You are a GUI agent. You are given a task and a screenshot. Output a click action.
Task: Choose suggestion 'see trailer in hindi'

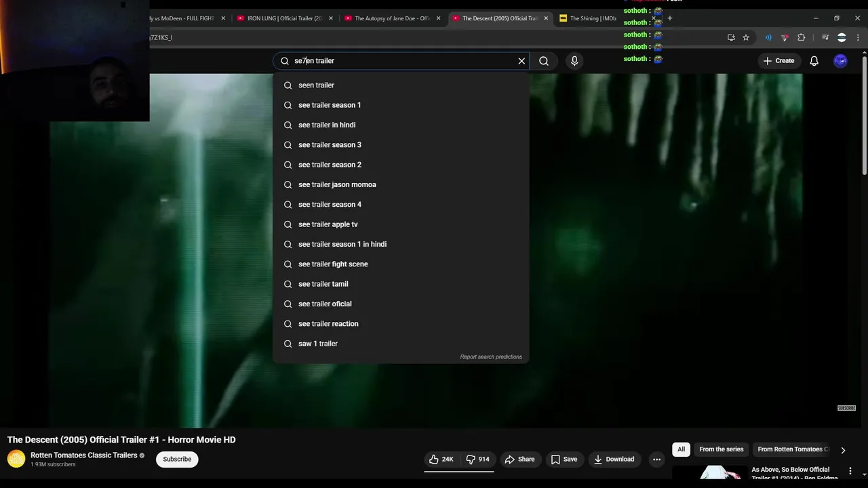(x=401, y=125)
